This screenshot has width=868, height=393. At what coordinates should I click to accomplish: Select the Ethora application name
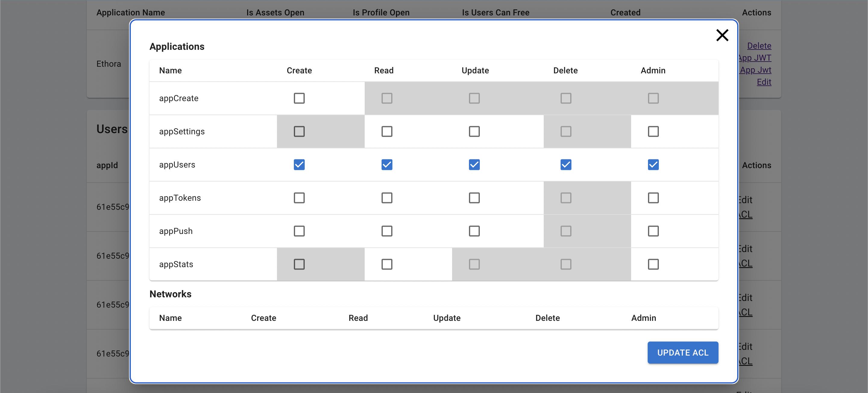(x=108, y=63)
